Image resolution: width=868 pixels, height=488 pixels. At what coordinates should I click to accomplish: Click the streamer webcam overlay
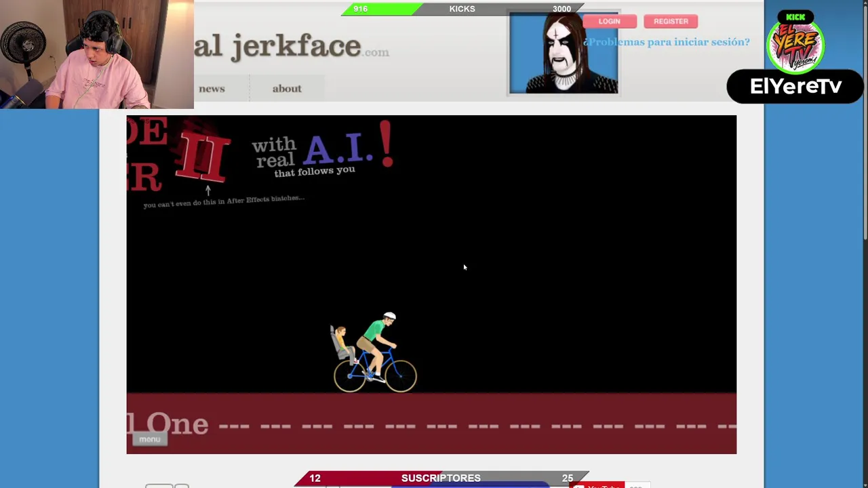click(97, 54)
